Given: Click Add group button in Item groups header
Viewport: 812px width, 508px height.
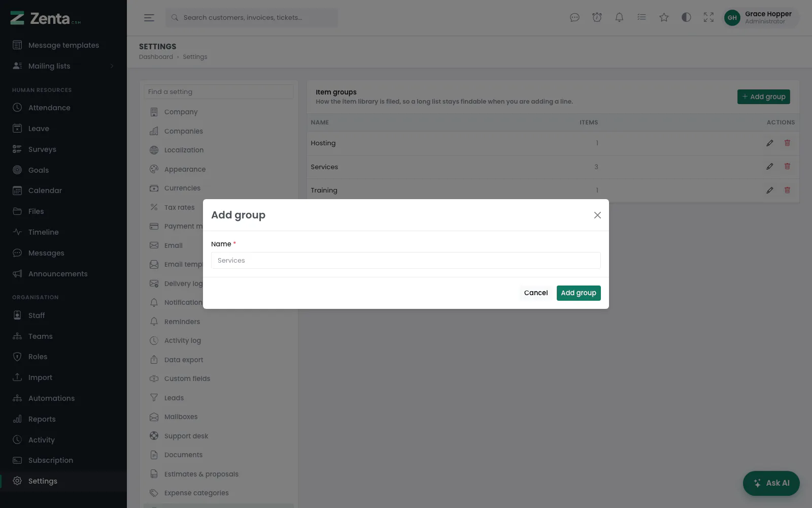Looking at the screenshot, I should [763, 97].
